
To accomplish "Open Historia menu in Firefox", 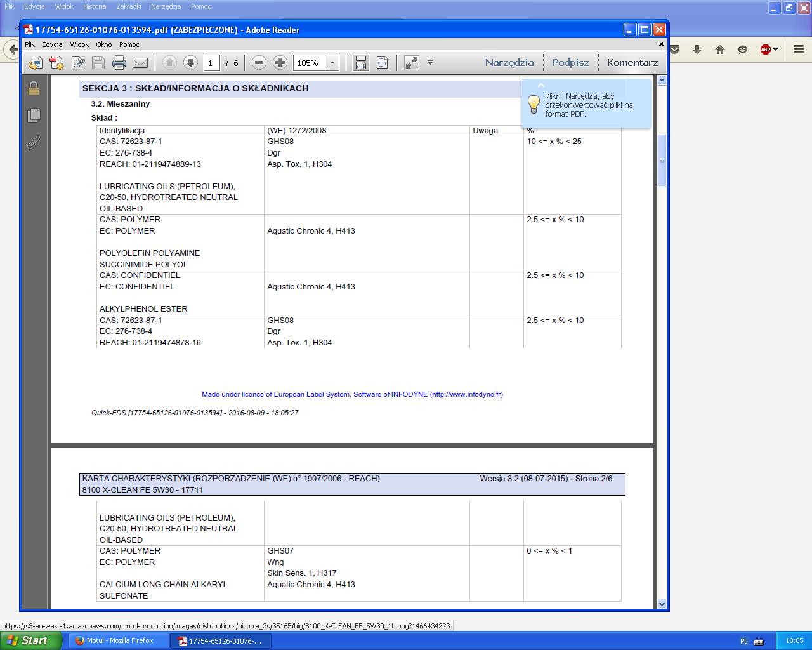I will 95,6.
